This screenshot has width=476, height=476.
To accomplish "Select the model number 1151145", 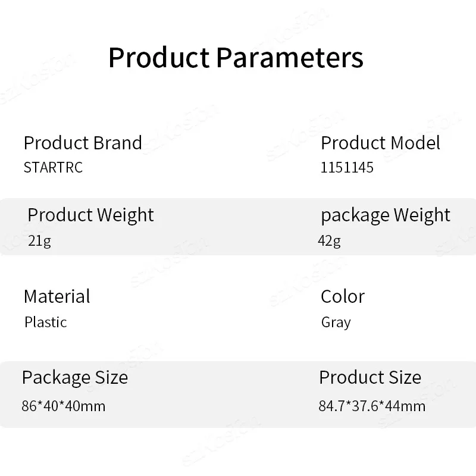I will [347, 167].
